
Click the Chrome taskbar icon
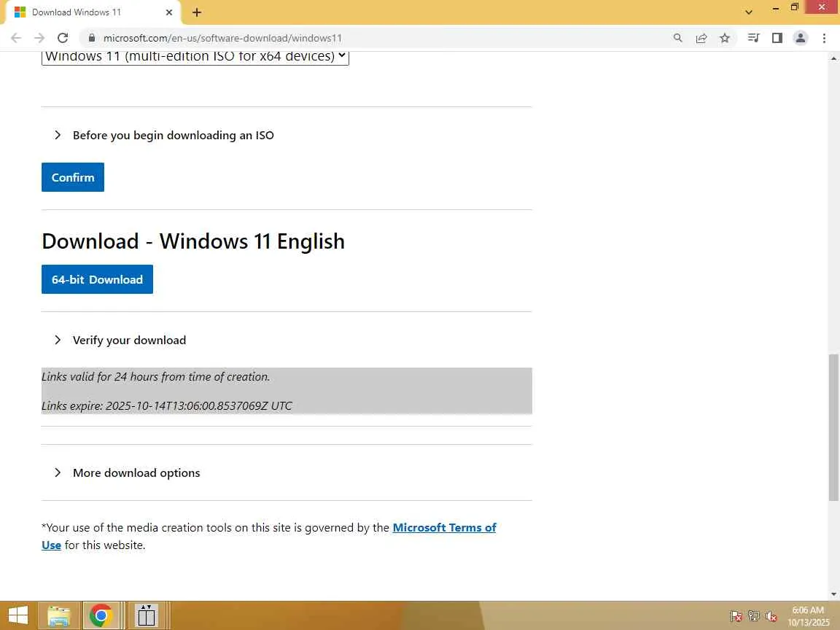click(101, 615)
